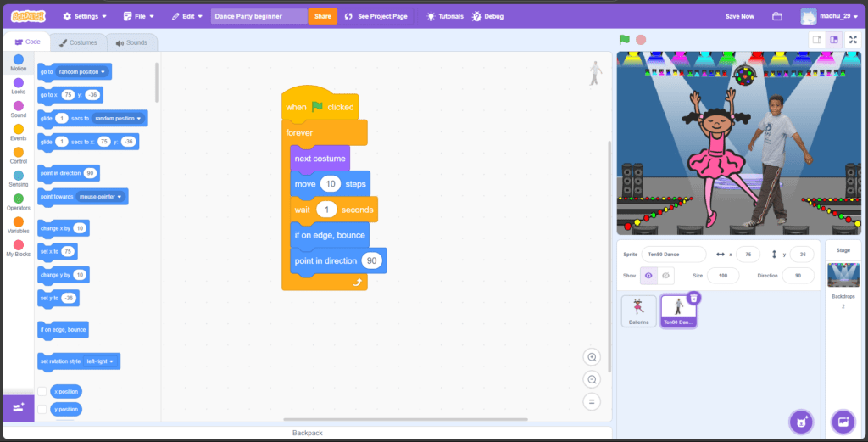Screen dimensions: 868x442
Task: Click the orange Share button
Action: tap(322, 16)
